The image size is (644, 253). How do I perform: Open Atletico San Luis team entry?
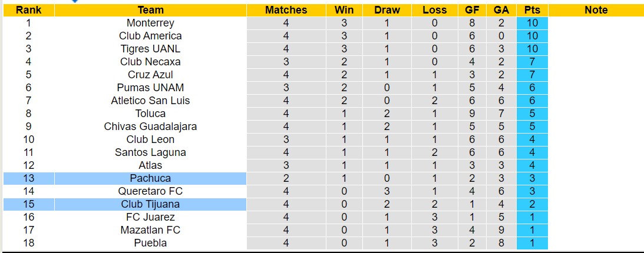coord(150,101)
